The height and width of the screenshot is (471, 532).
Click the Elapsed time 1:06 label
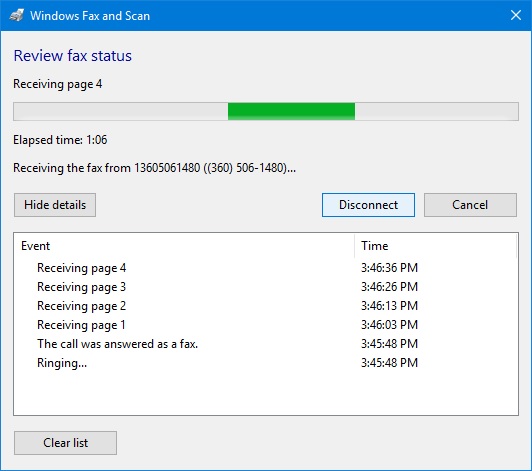(x=60, y=140)
